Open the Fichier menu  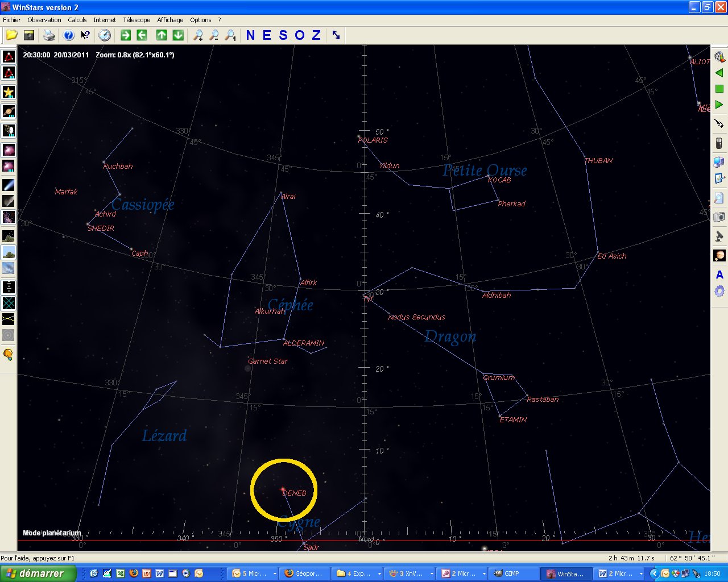[11, 20]
